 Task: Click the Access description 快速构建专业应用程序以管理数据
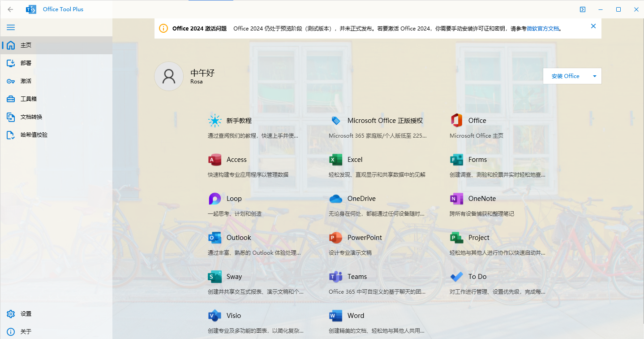pos(248,174)
